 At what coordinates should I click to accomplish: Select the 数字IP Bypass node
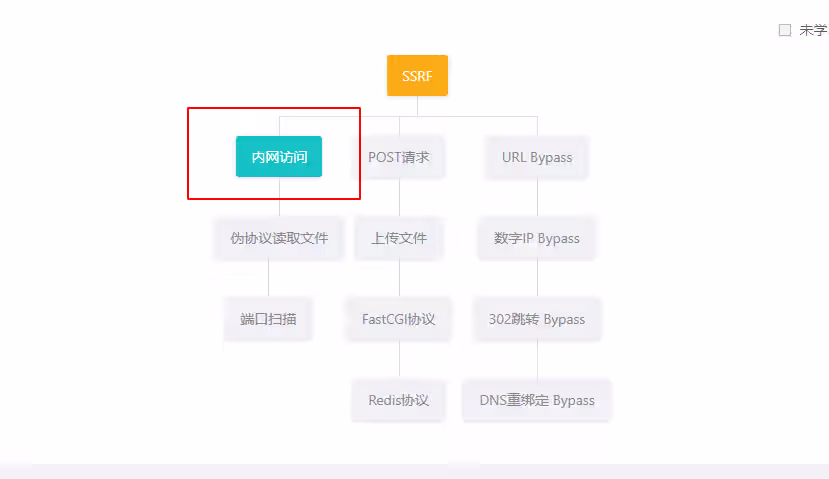[537, 238]
